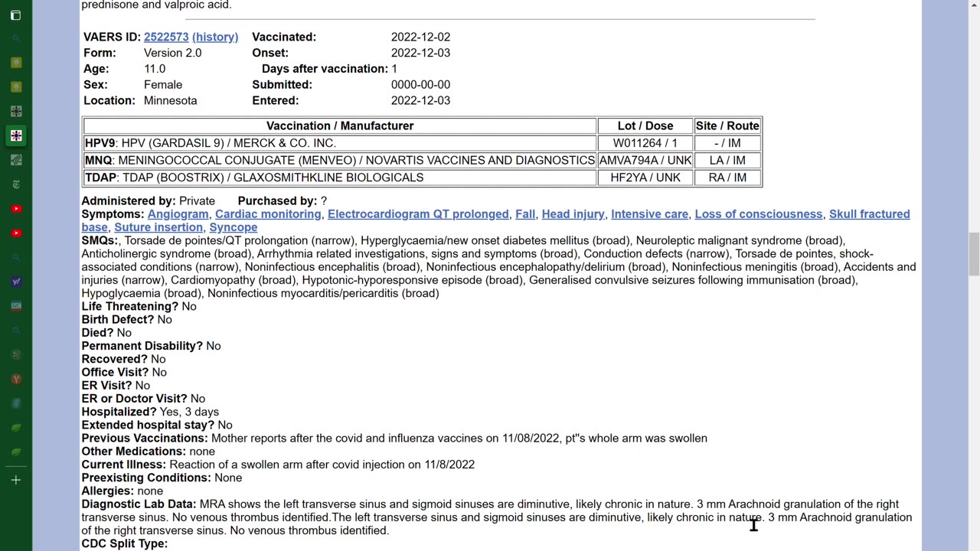The width and height of the screenshot is (980, 551).
Task: Open the blurred blue tab below the orange Y
Action: coord(16,403)
